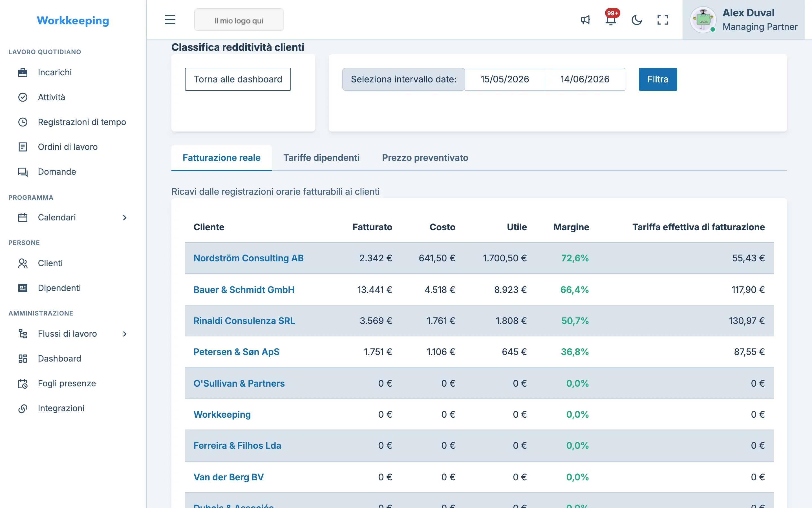Click the Utile column header

click(x=517, y=227)
